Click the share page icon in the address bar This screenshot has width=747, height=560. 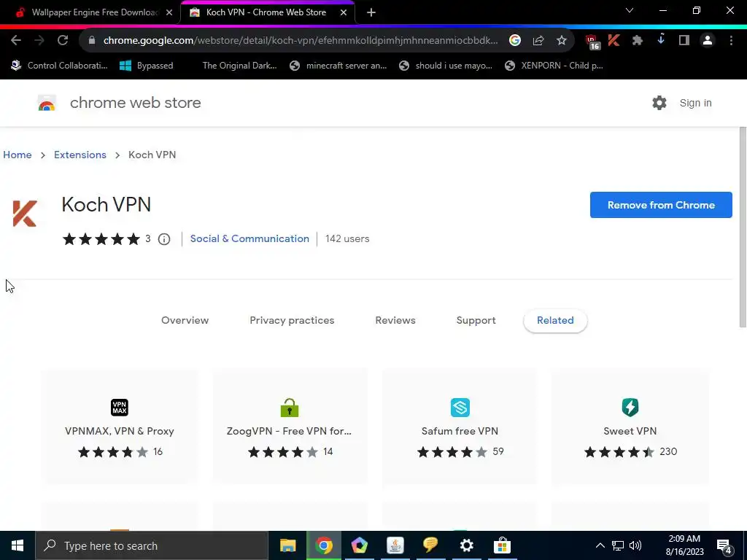pyautogui.click(x=538, y=41)
